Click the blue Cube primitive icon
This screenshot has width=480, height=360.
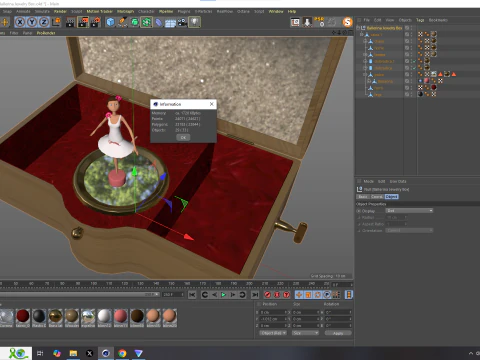[110, 22]
